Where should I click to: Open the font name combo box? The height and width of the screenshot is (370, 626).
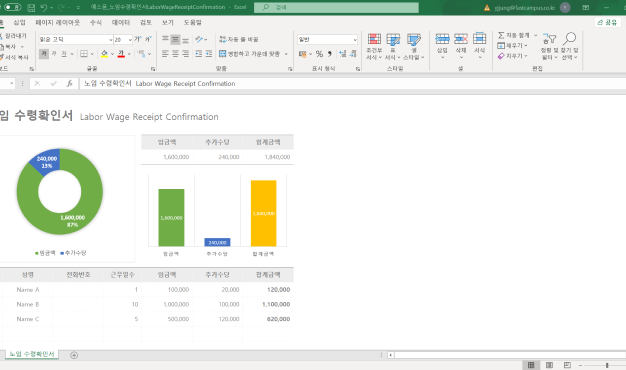coord(75,40)
